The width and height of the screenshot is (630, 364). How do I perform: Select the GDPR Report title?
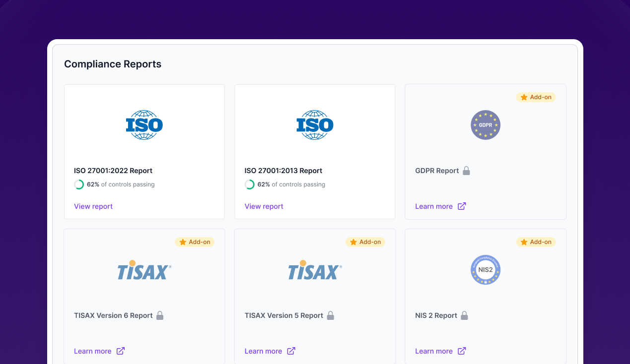pos(437,171)
